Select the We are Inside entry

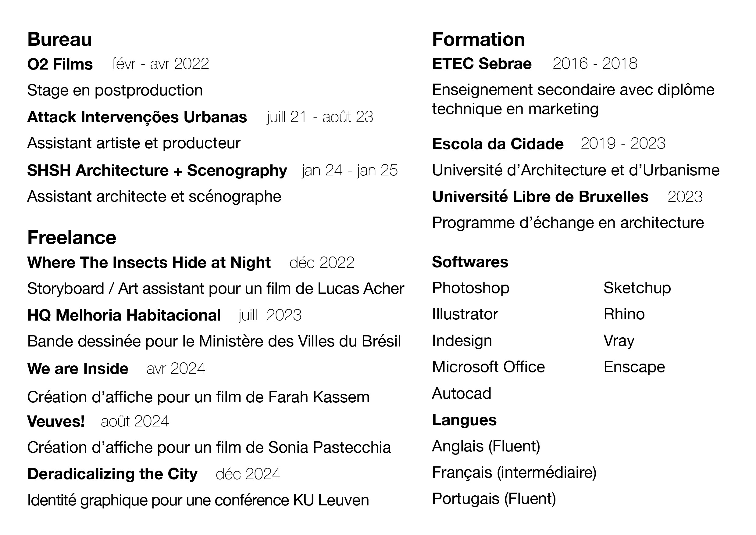coord(78,369)
